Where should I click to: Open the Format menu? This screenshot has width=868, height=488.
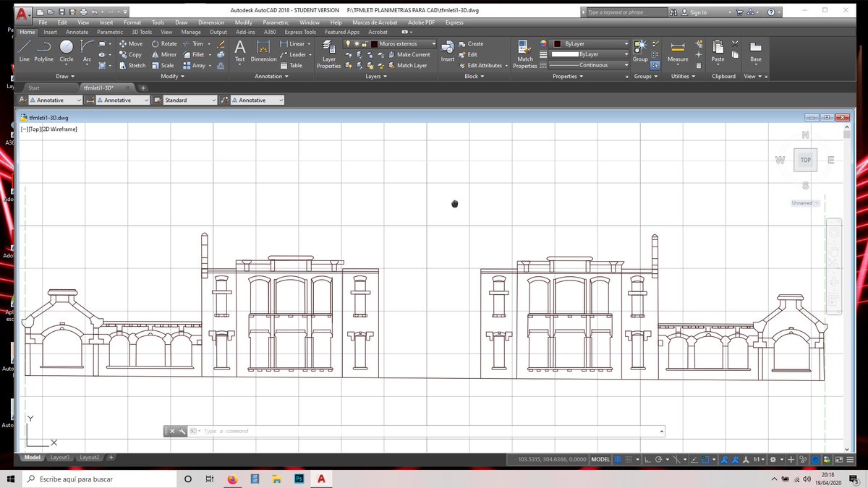pyautogui.click(x=132, y=22)
